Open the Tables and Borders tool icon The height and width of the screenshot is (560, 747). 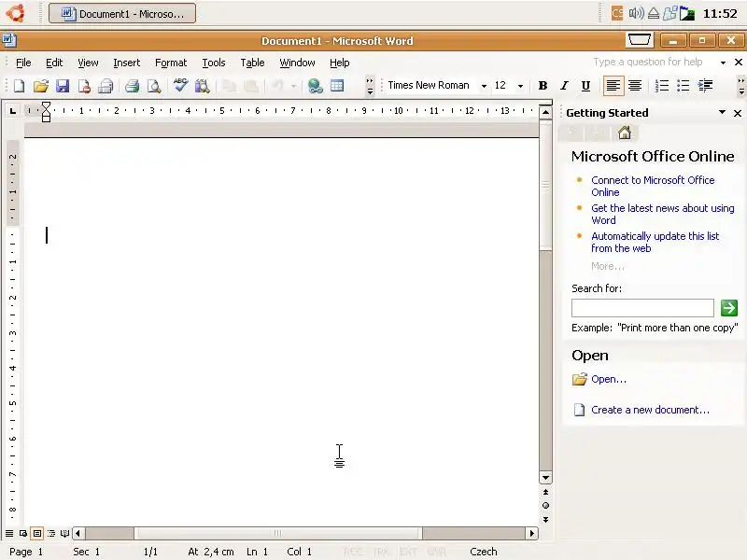(337, 86)
